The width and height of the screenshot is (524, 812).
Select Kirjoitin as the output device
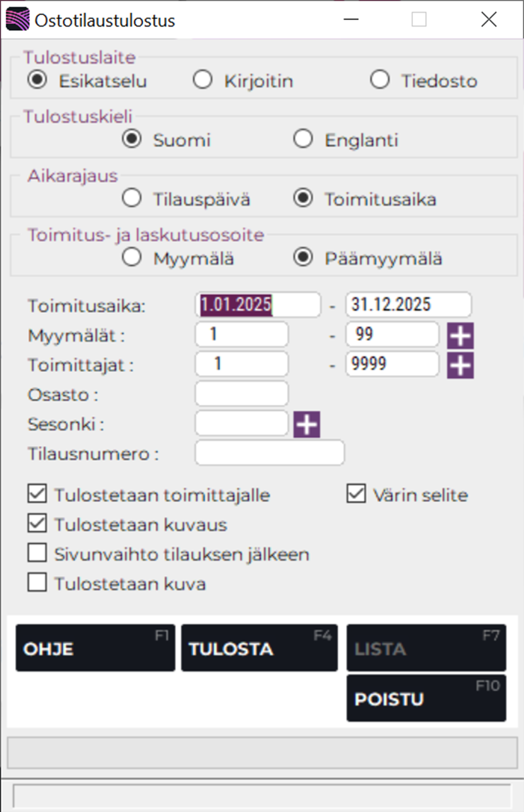[x=202, y=79]
